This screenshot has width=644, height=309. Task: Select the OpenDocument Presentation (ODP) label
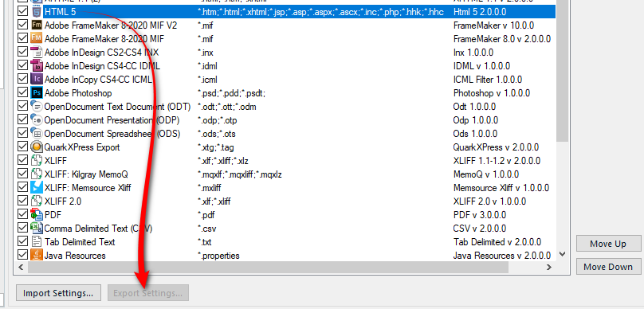(112, 120)
